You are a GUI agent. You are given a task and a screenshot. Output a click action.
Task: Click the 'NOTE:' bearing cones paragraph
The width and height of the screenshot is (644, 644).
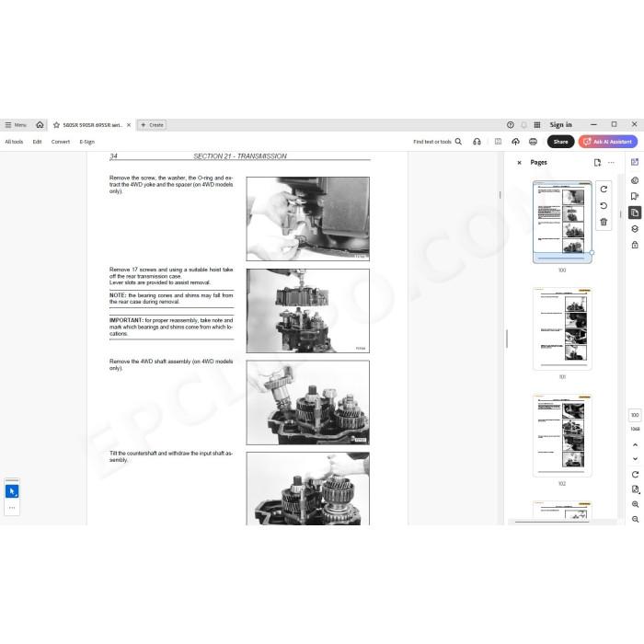[171, 299]
